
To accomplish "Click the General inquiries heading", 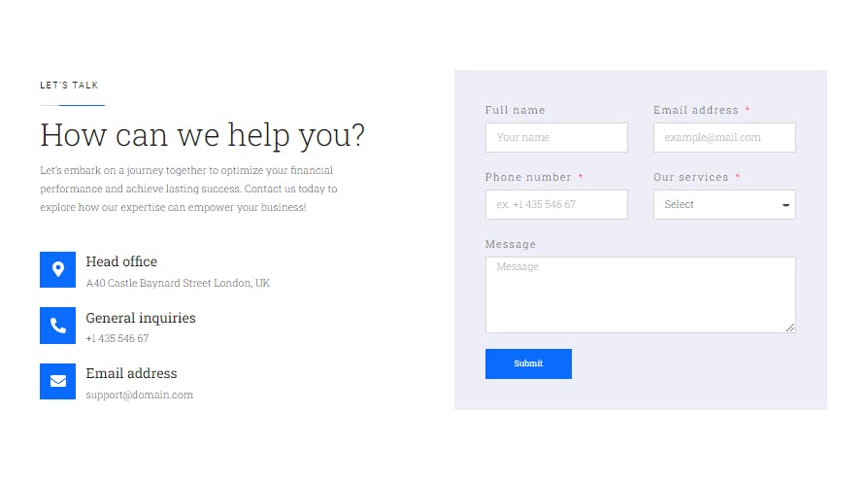I will (141, 318).
